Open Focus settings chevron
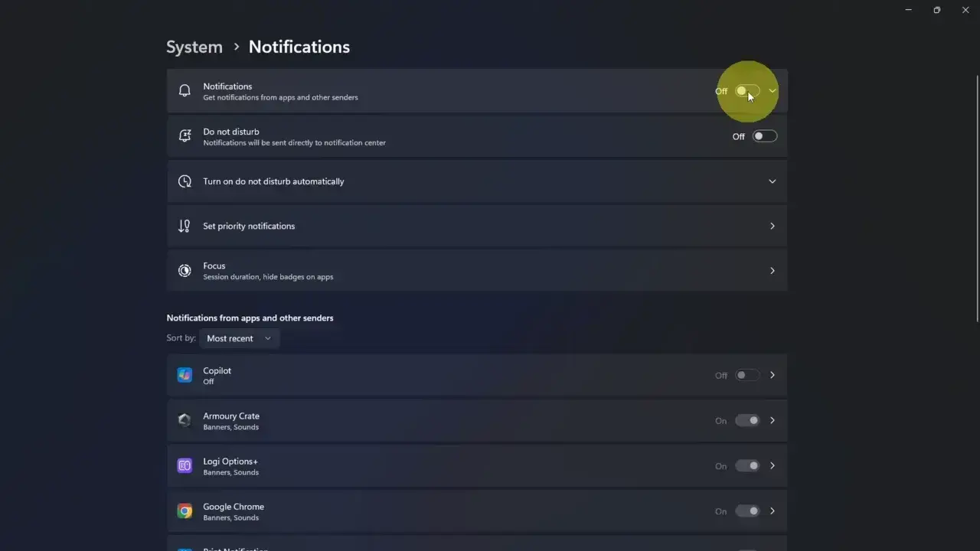The width and height of the screenshot is (980, 551). point(772,270)
